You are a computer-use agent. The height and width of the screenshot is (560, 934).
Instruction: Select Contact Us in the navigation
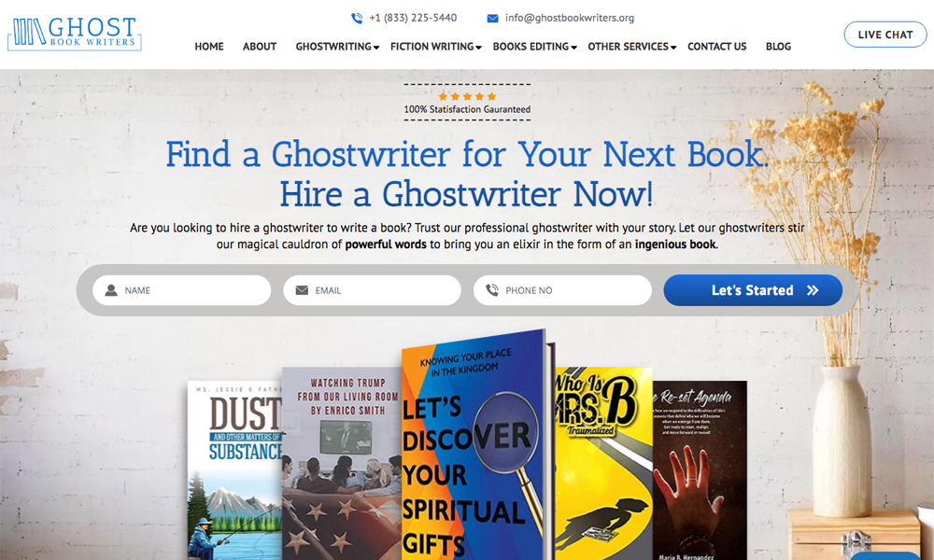716,47
